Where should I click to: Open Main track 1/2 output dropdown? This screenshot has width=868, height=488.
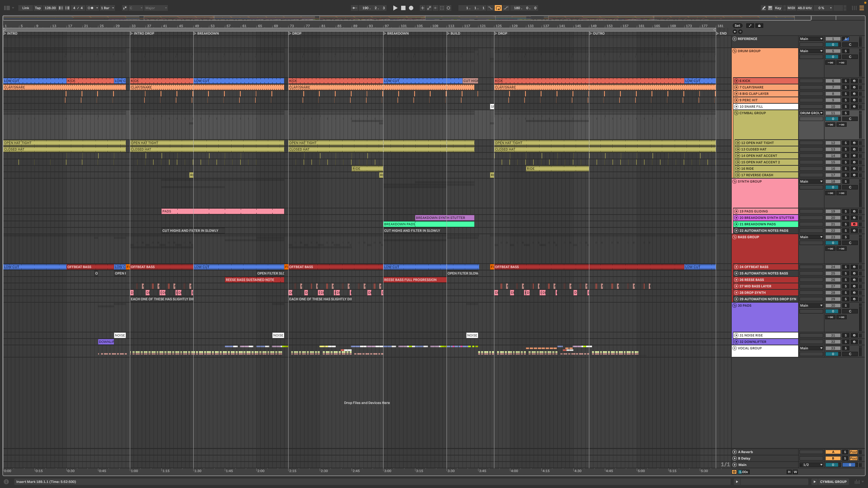pyautogui.click(x=811, y=465)
